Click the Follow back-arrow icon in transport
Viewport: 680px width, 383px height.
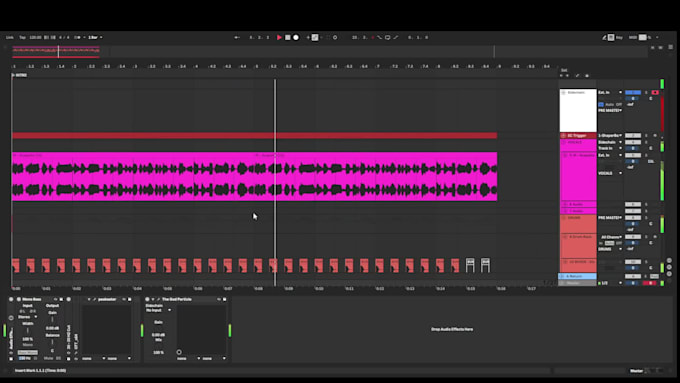(x=237, y=37)
